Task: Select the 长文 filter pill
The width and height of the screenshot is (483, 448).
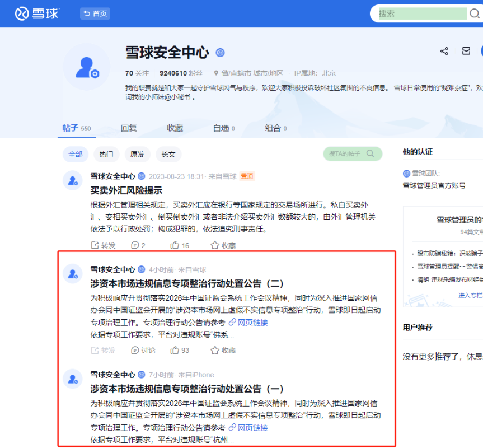Action: (x=168, y=154)
